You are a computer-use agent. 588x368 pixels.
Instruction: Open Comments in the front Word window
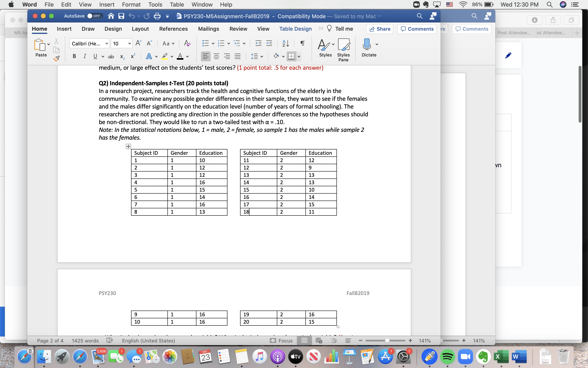pos(417,29)
